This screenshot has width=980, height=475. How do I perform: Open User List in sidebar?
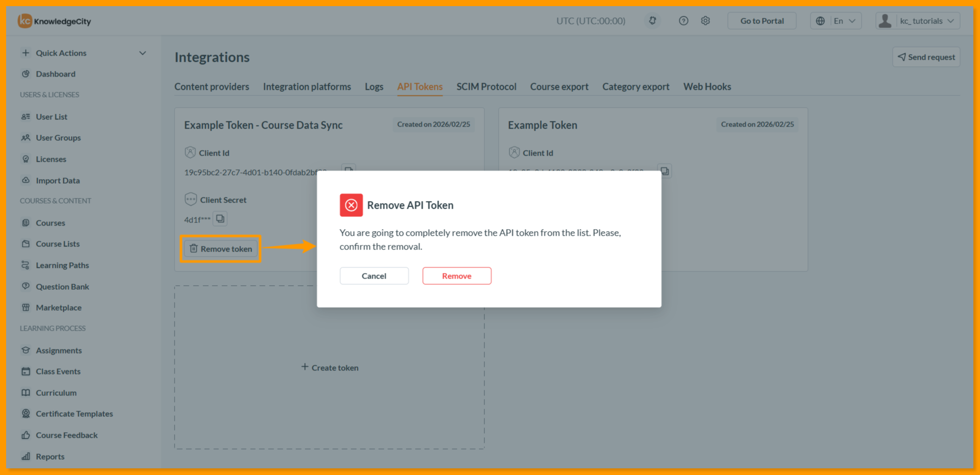coord(52,117)
